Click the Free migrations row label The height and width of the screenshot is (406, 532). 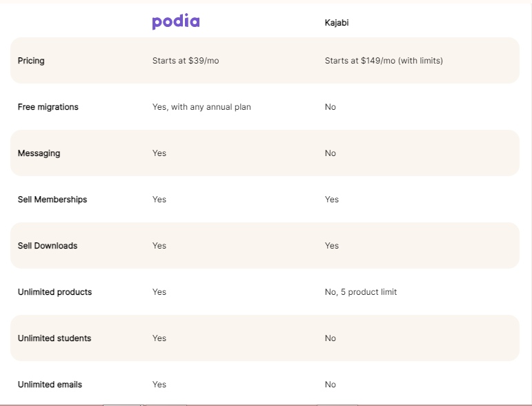click(48, 107)
